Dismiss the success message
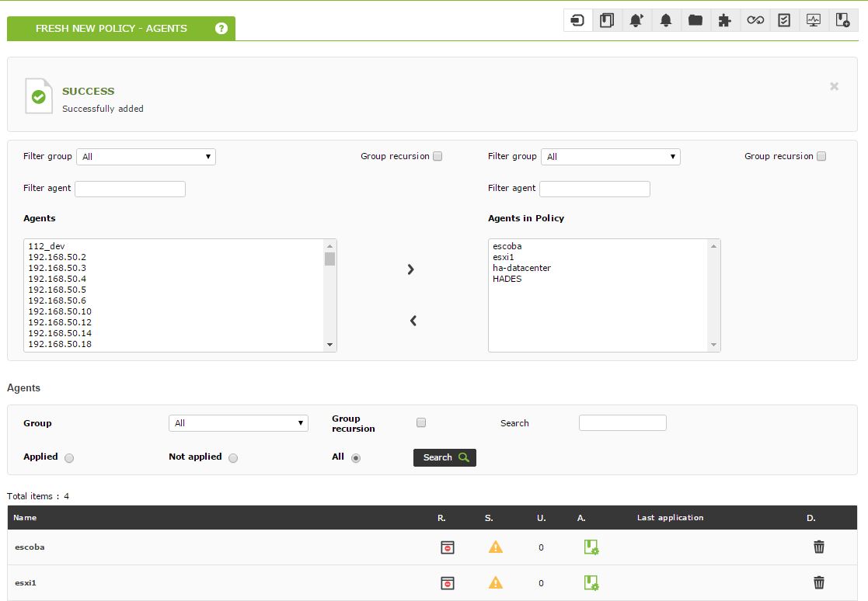This screenshot has width=868, height=601. coord(835,86)
